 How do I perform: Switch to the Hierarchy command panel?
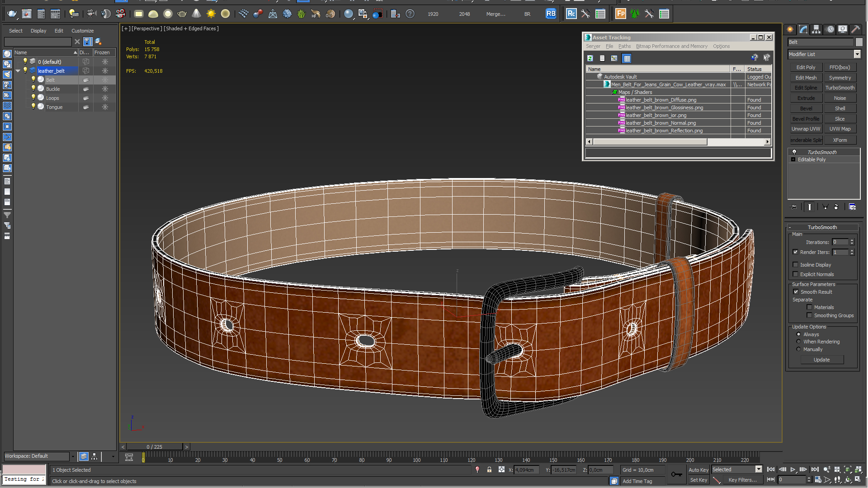click(x=816, y=29)
